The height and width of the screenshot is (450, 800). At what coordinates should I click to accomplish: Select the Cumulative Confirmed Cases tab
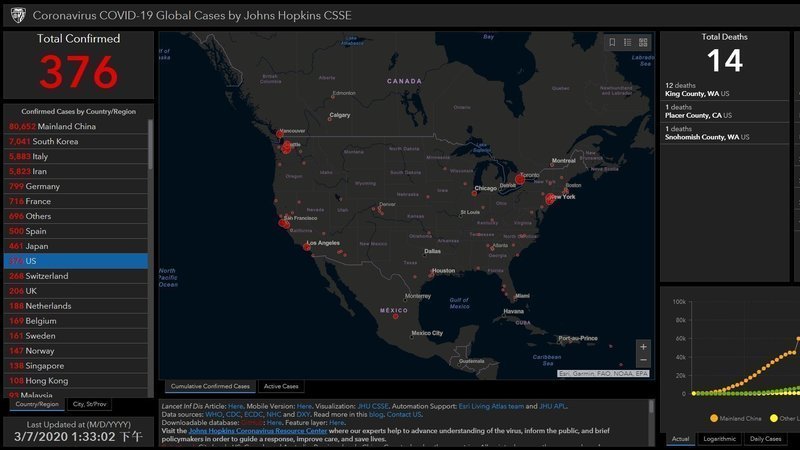(x=210, y=386)
